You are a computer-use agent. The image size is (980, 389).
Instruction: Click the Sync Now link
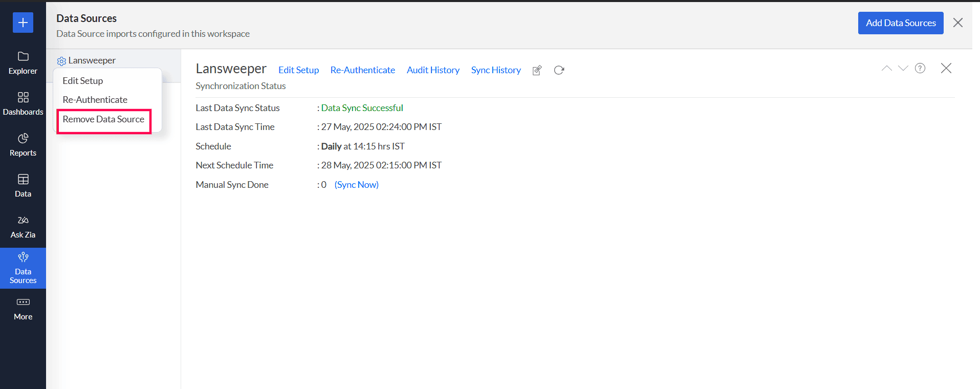click(357, 185)
